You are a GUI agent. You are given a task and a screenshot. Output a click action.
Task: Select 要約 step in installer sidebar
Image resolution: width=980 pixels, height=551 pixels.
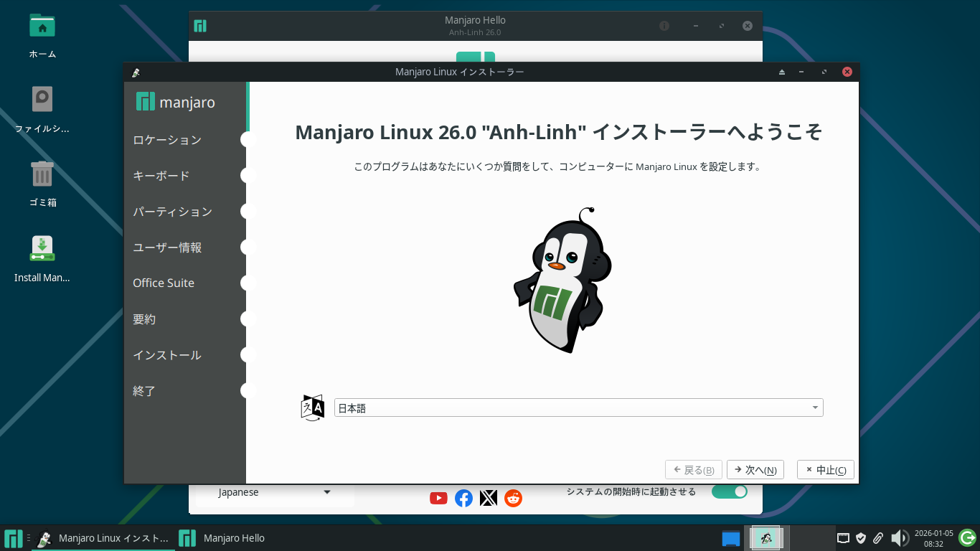pyautogui.click(x=144, y=319)
